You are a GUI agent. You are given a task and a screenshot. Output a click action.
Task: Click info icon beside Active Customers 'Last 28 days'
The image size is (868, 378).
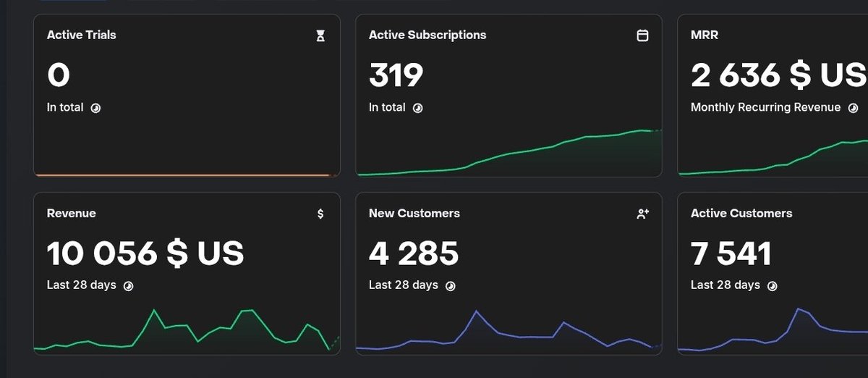773,286
